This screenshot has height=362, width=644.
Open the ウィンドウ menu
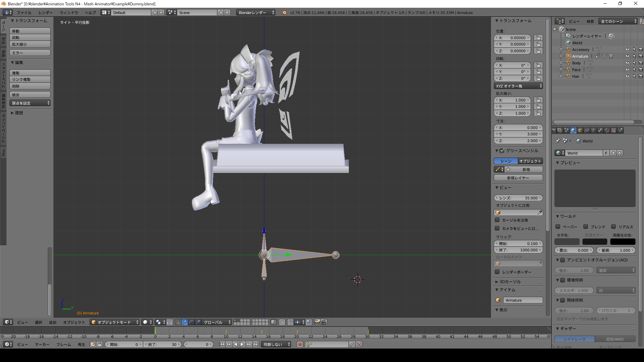69,12
